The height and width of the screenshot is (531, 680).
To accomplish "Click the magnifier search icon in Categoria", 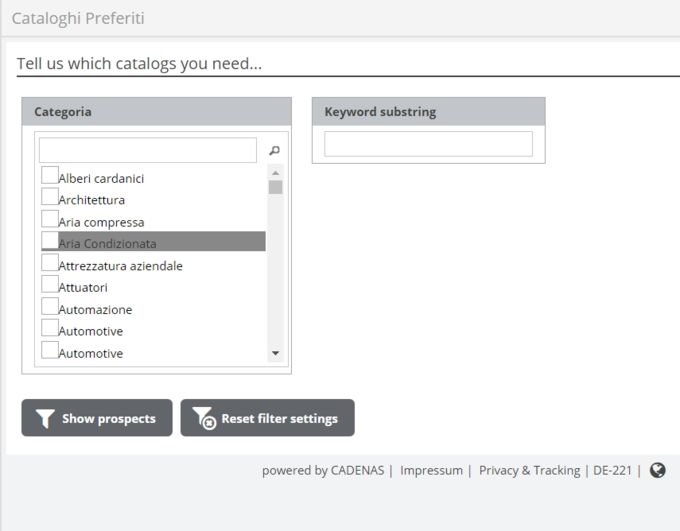I will pos(274,151).
